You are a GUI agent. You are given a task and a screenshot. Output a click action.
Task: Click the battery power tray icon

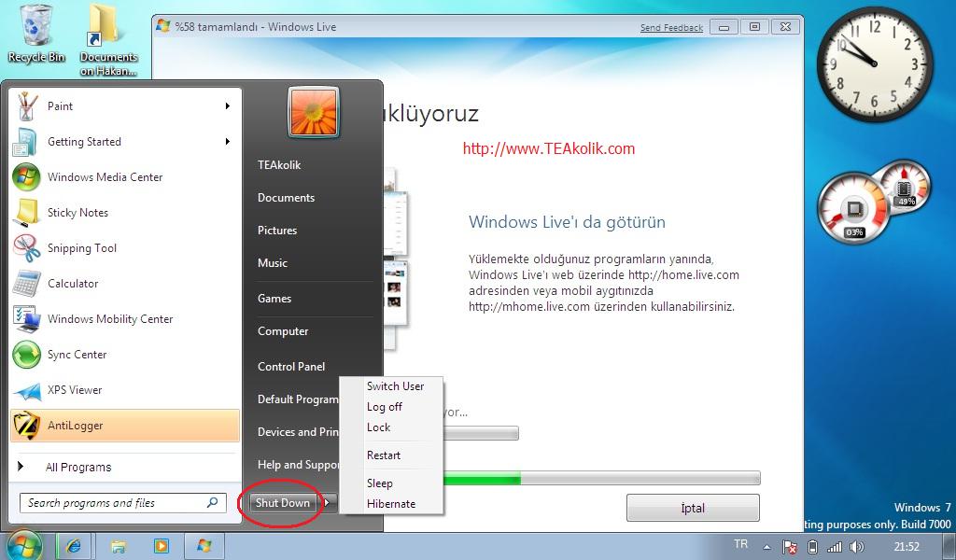(812, 547)
